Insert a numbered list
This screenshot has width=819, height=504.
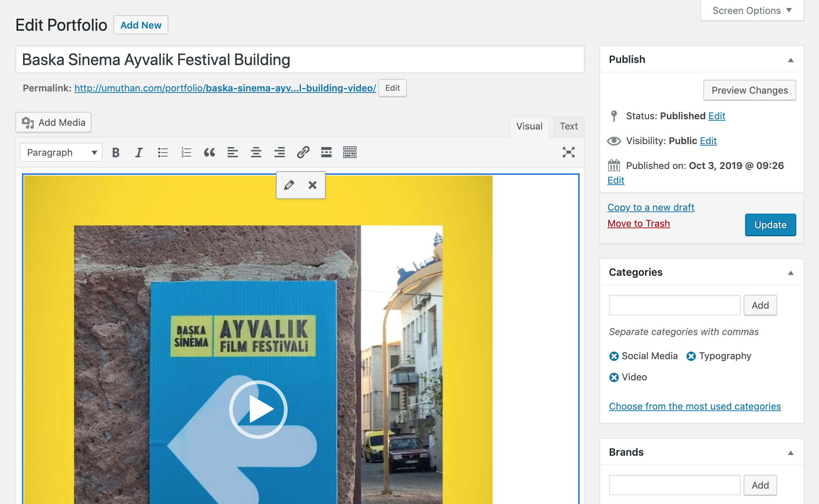click(186, 152)
